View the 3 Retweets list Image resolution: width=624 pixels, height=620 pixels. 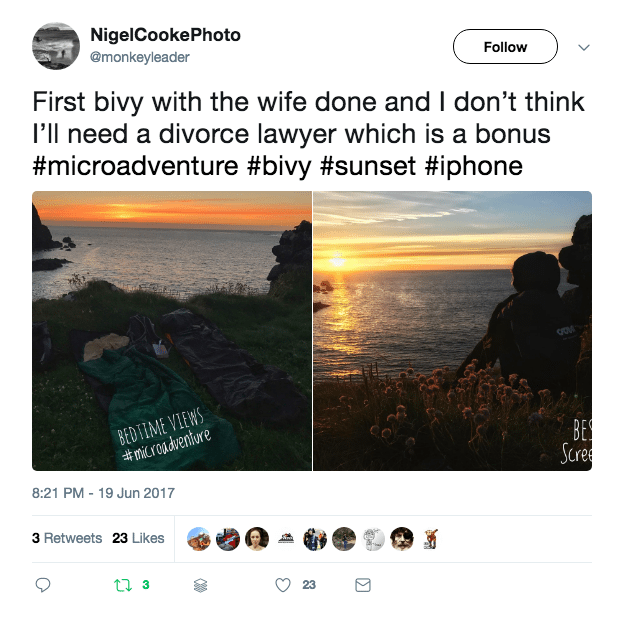point(67,538)
